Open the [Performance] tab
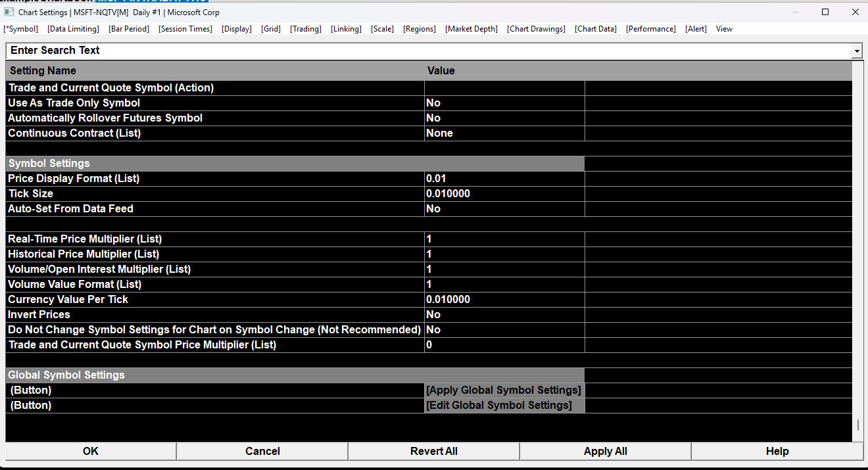Image resolution: width=868 pixels, height=470 pixels. point(650,29)
